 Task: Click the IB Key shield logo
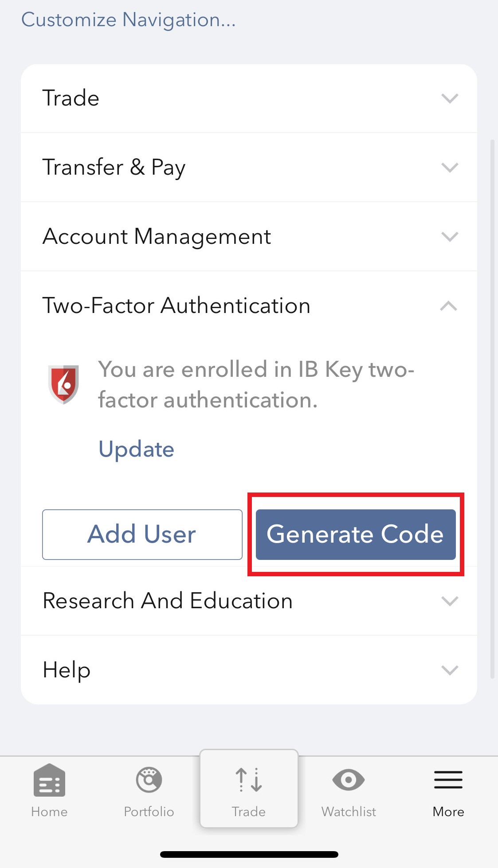click(63, 384)
